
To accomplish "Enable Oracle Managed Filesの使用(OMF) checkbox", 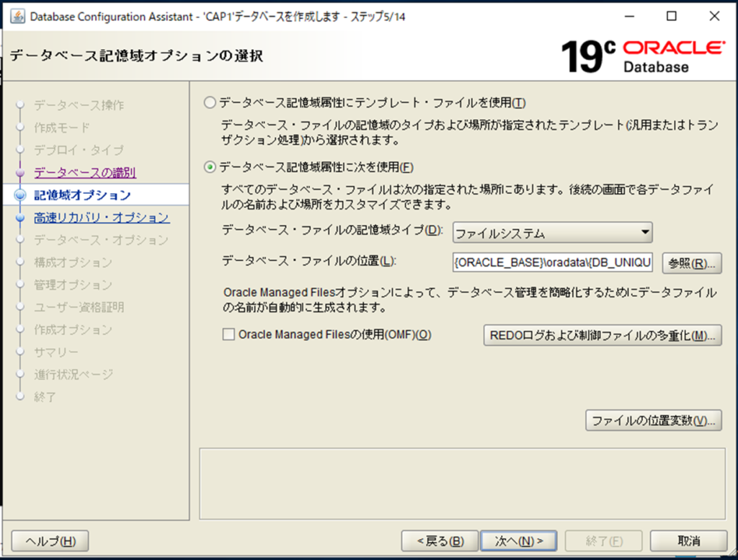I will [x=228, y=334].
